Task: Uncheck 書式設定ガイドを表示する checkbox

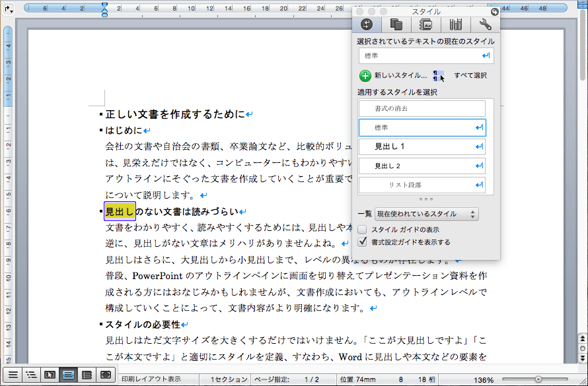Action: [362, 242]
